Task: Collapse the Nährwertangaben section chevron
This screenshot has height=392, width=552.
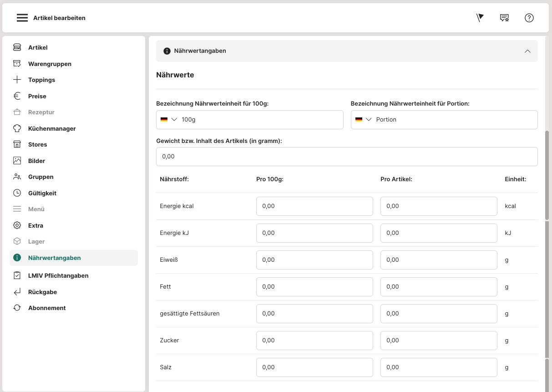Action: (x=527, y=51)
